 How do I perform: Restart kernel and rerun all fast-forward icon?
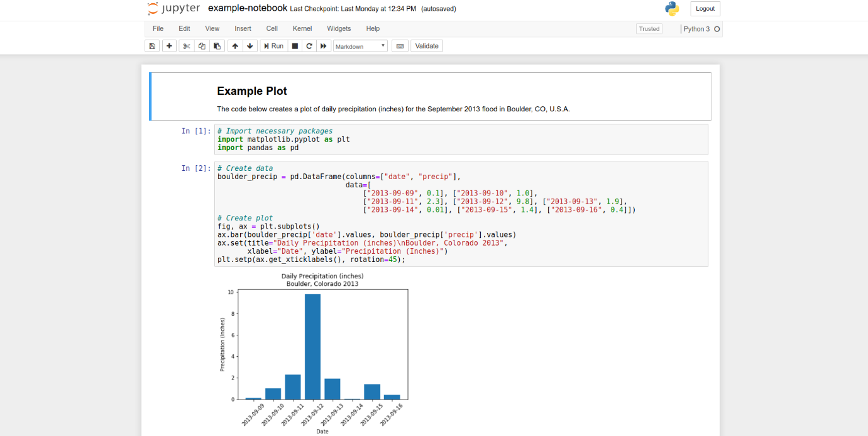click(x=323, y=46)
